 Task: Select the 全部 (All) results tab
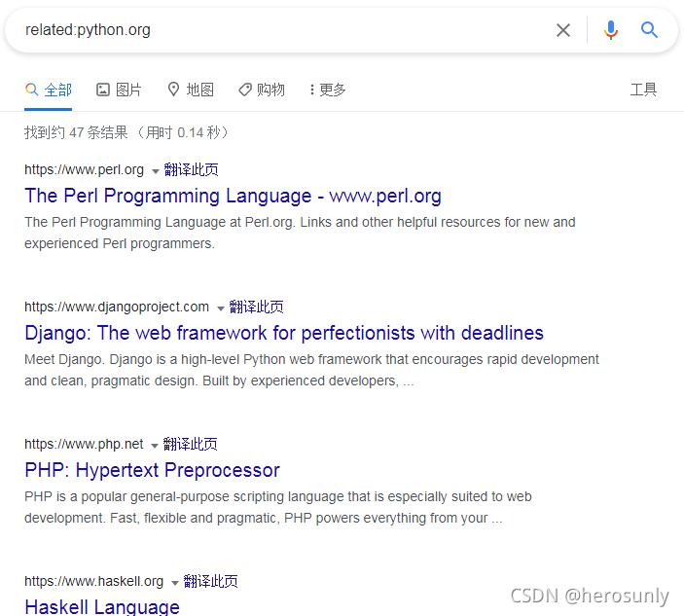click(x=49, y=90)
